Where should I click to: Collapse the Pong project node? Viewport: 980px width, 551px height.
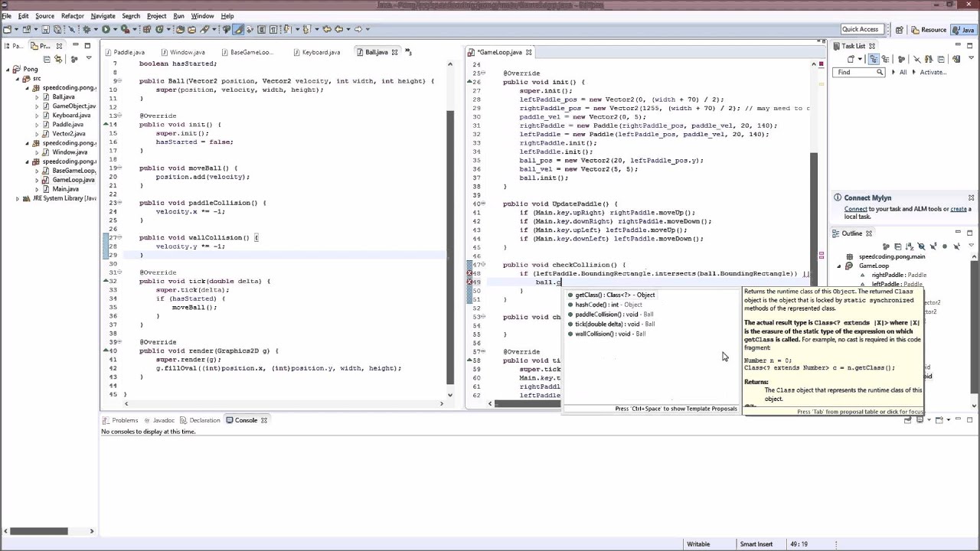click(8, 70)
